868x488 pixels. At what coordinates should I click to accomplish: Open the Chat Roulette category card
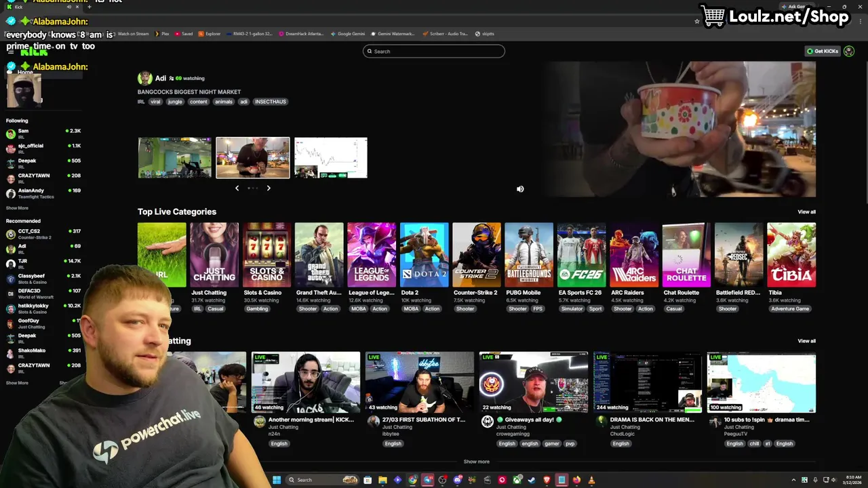pos(686,255)
